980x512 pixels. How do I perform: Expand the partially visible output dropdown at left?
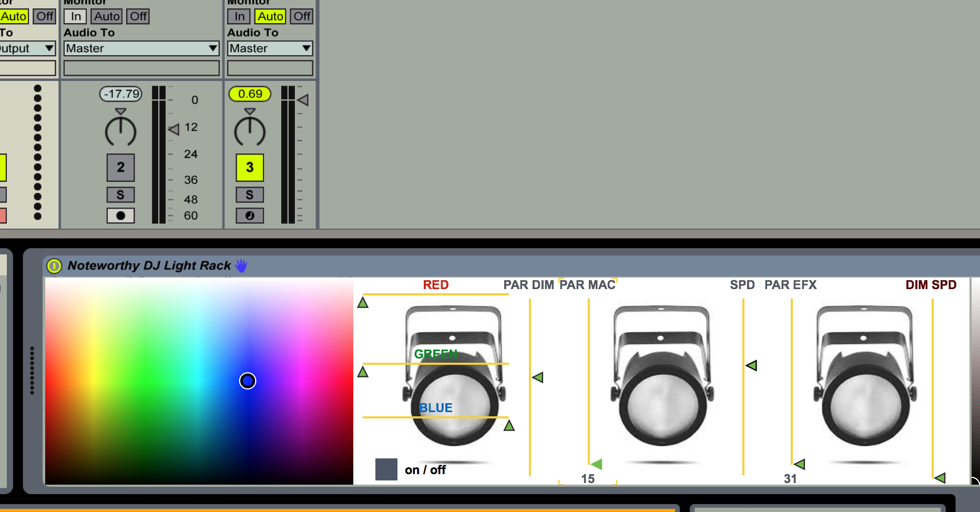[27, 49]
